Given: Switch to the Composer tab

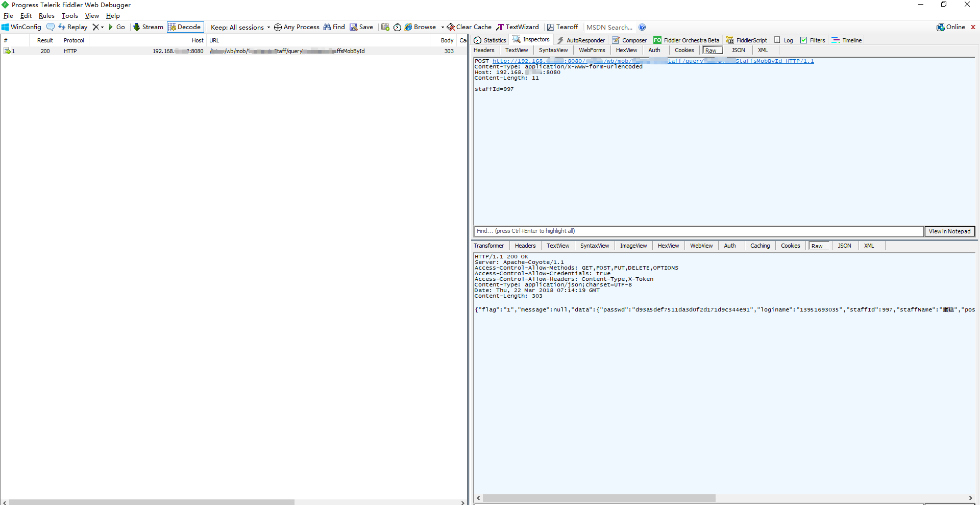Looking at the screenshot, I should coord(629,40).
